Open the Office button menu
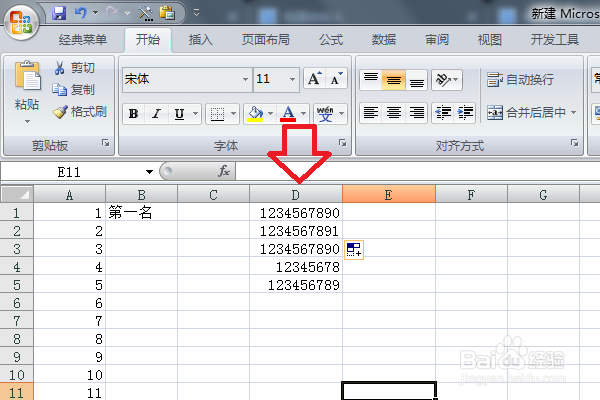Viewport: 600px width, 400px height. (x=21, y=22)
